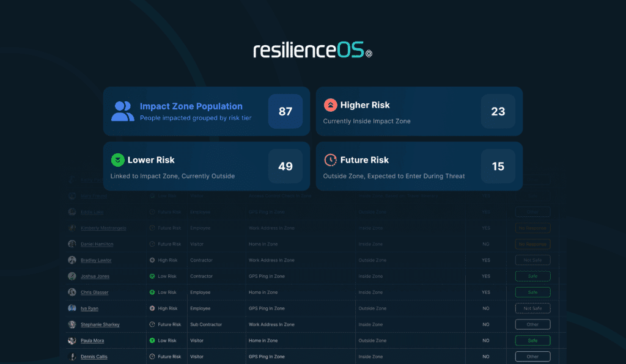The width and height of the screenshot is (626, 364).
Task: Open the Dennis Callis profile link
Action: point(94,357)
